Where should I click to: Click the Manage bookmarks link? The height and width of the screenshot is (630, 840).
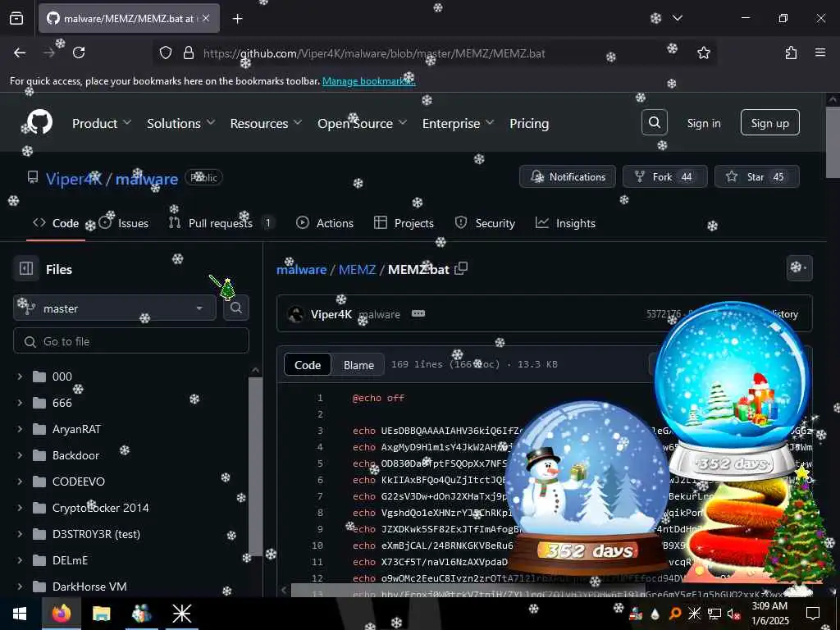[368, 81]
